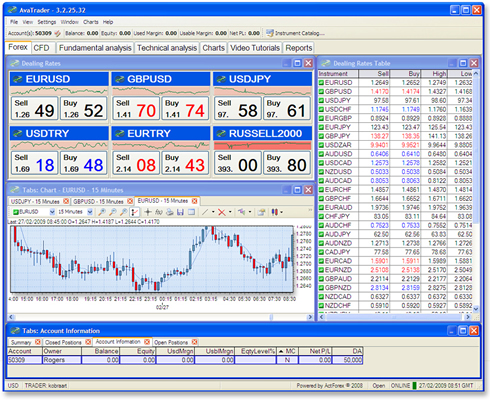
Task: Expand the line tool dropdown arrow
Action: click(x=213, y=212)
